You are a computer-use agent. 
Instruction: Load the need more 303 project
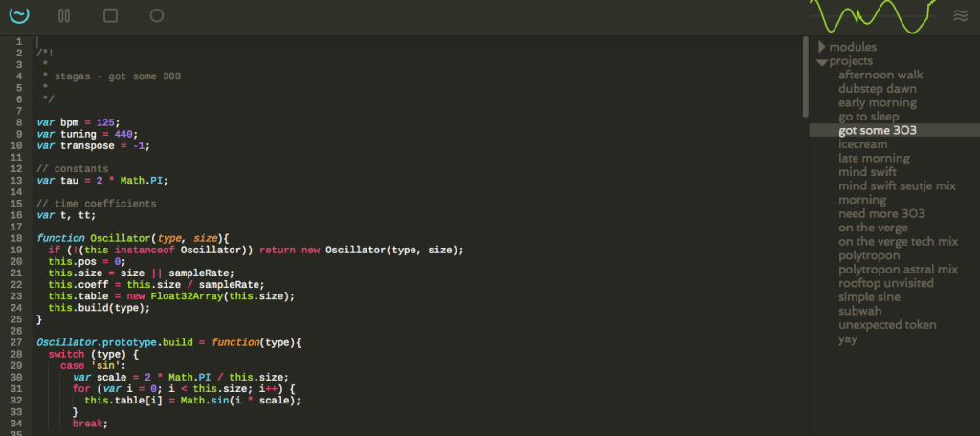(x=881, y=213)
